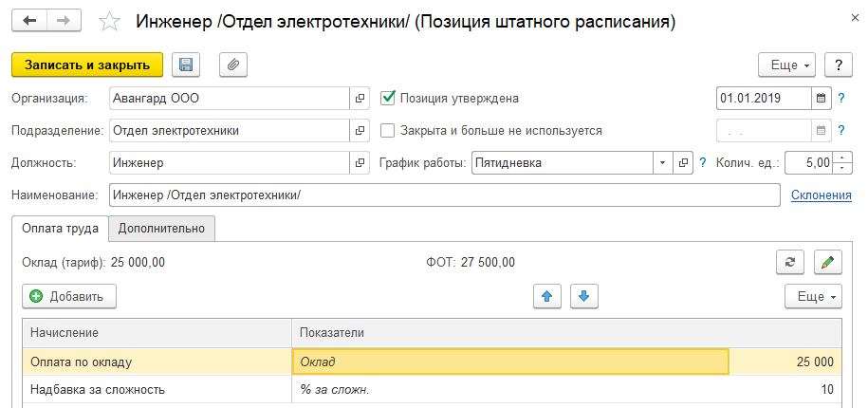Select the 'Оплата труда' tab
Image resolution: width=868 pixels, height=408 pixels.
click(59, 229)
